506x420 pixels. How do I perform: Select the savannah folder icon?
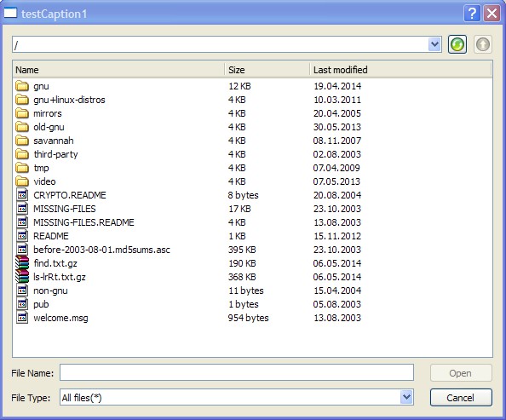[x=22, y=141]
